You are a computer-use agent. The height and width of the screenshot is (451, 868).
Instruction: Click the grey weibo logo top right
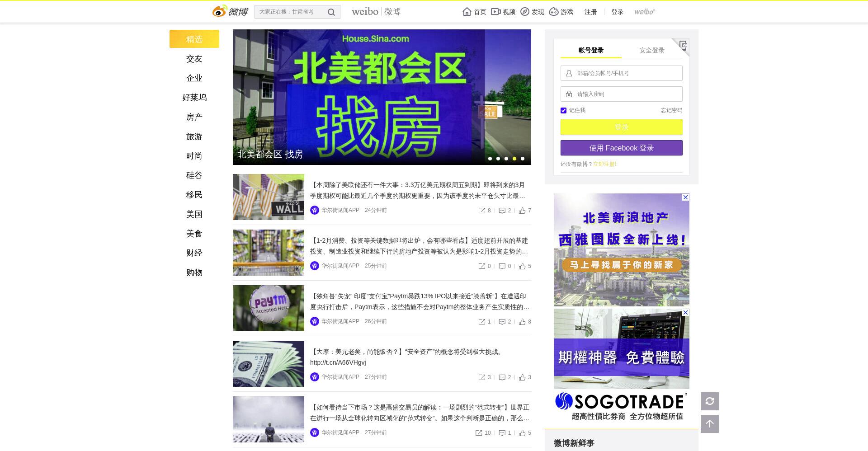click(x=645, y=12)
